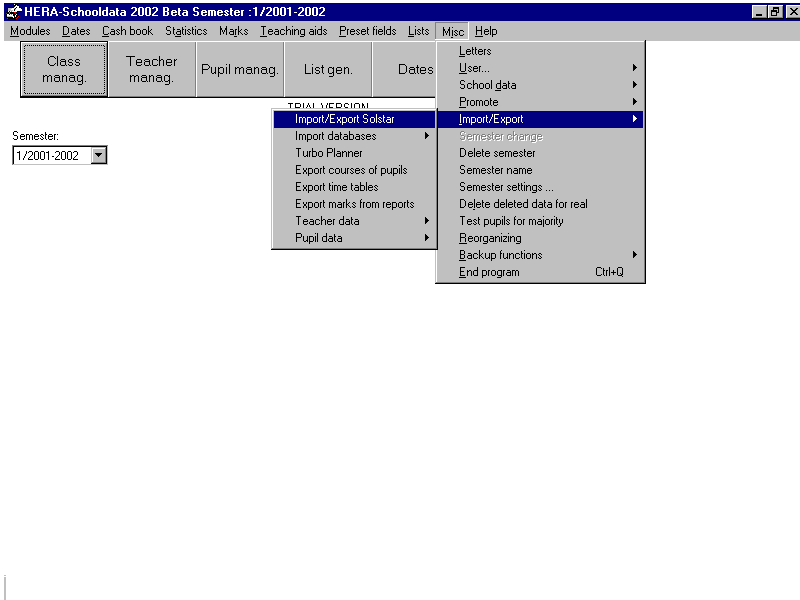Choose Letters from Misc menu
Image resolution: width=800 pixels, height=600 pixels.
point(540,51)
